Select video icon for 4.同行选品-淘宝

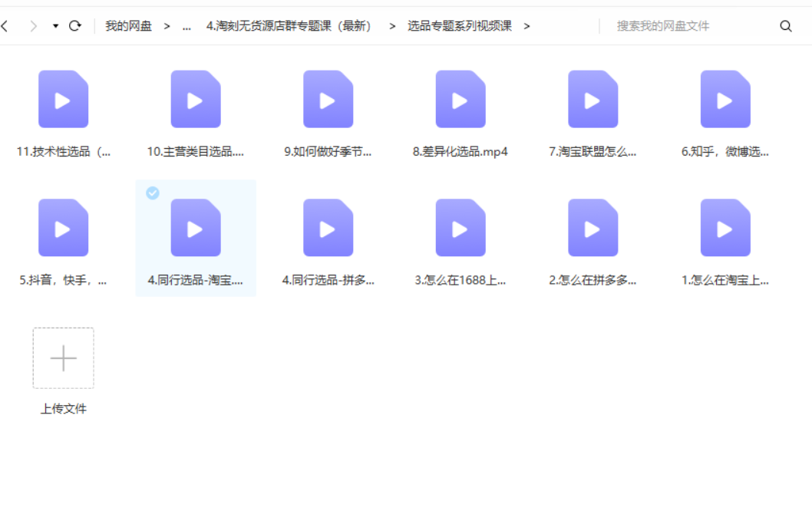point(196,228)
